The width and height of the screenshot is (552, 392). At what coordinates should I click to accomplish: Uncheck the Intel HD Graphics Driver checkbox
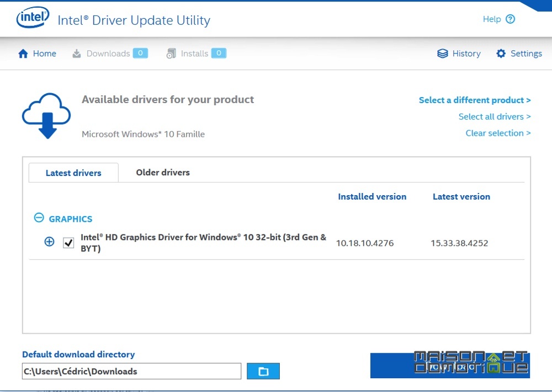68,243
